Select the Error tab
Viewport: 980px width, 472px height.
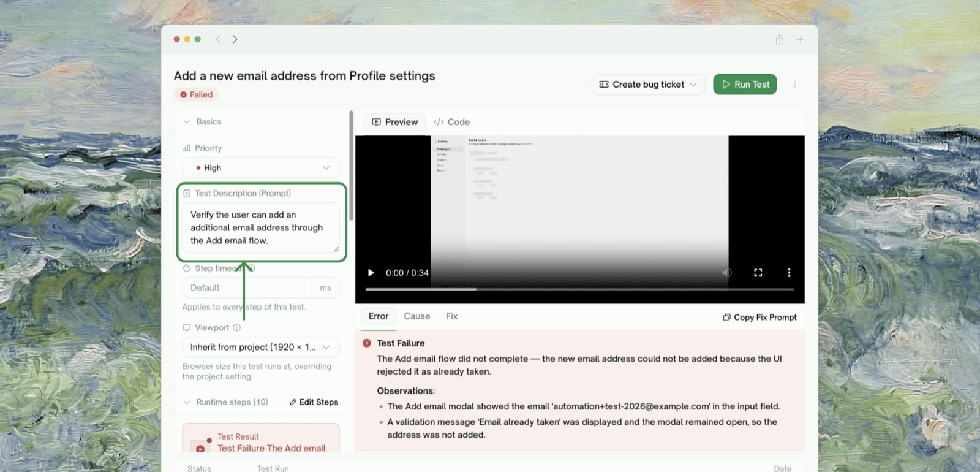tap(379, 316)
